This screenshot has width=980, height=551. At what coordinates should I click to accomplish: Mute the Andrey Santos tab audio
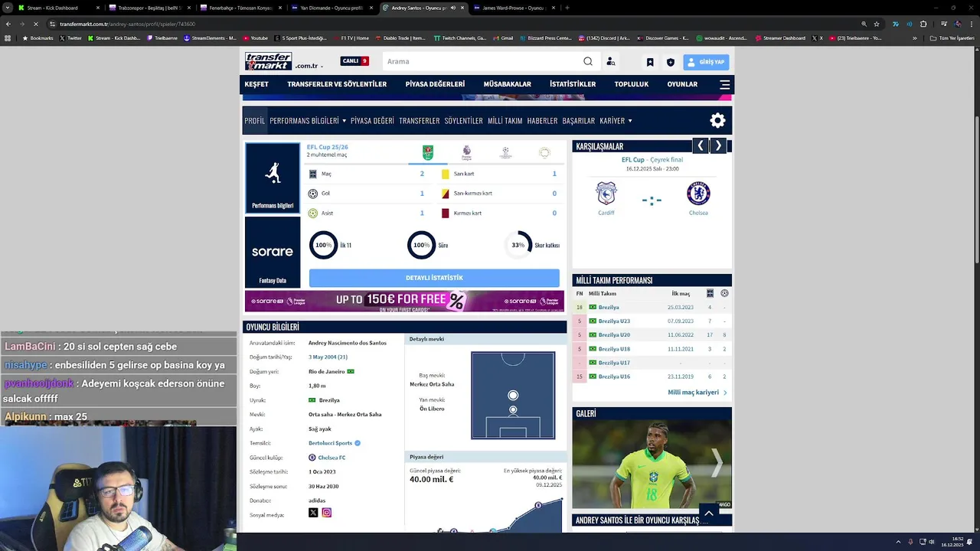(453, 8)
